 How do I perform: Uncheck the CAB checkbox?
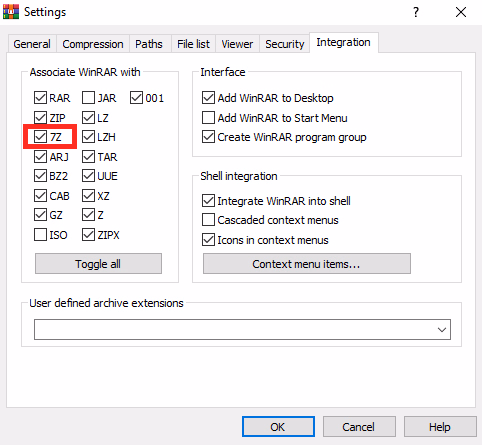(x=40, y=196)
